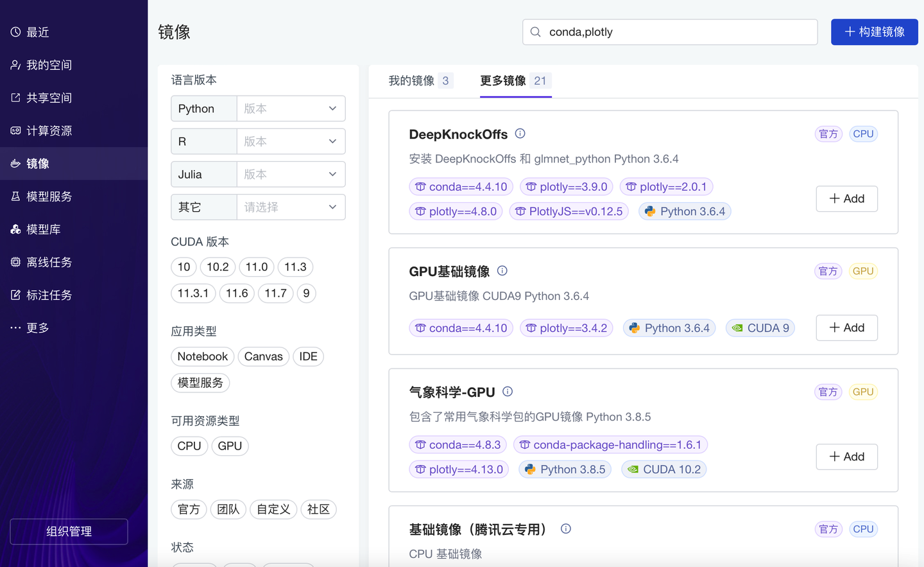Screen dimensions: 924x567
Task: Click the NVIDIA icon in CUDA 10.2 tag
Action: click(633, 469)
